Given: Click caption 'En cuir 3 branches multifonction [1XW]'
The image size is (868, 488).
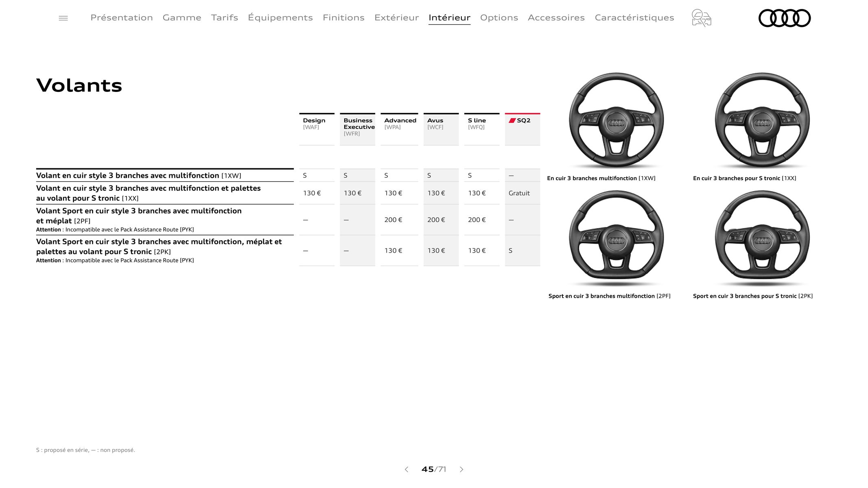Looking at the screenshot, I should (x=601, y=178).
